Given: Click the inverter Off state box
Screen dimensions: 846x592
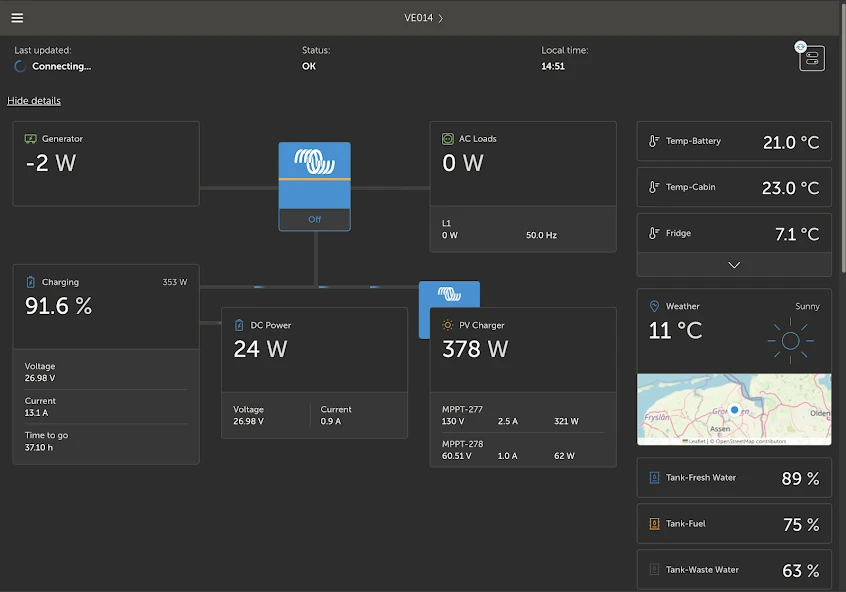Looking at the screenshot, I should [314, 219].
